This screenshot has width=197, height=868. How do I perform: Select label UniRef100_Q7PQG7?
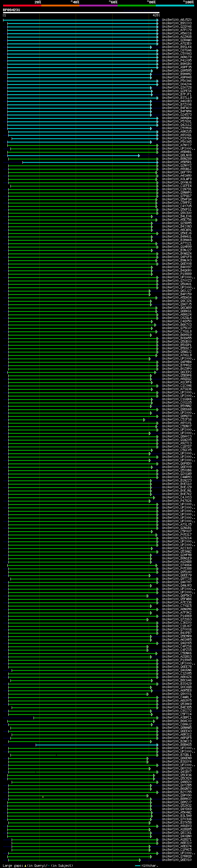[x=177, y=196]
